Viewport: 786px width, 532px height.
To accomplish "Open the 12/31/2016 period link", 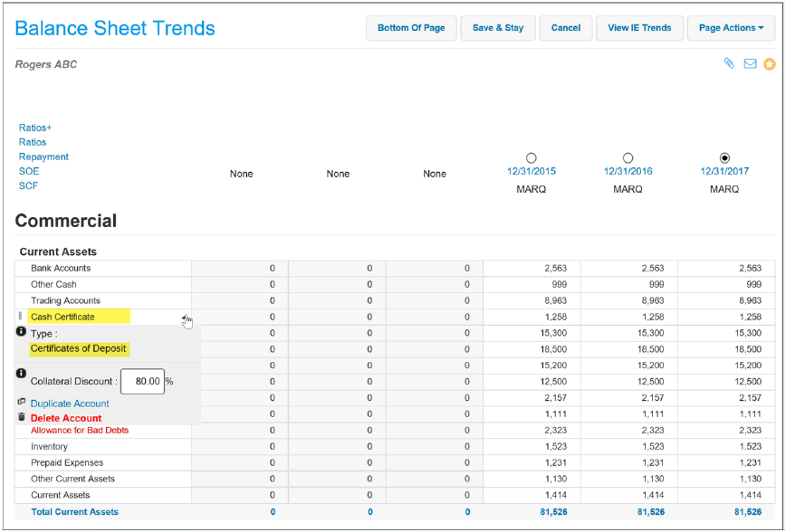I will (x=628, y=171).
